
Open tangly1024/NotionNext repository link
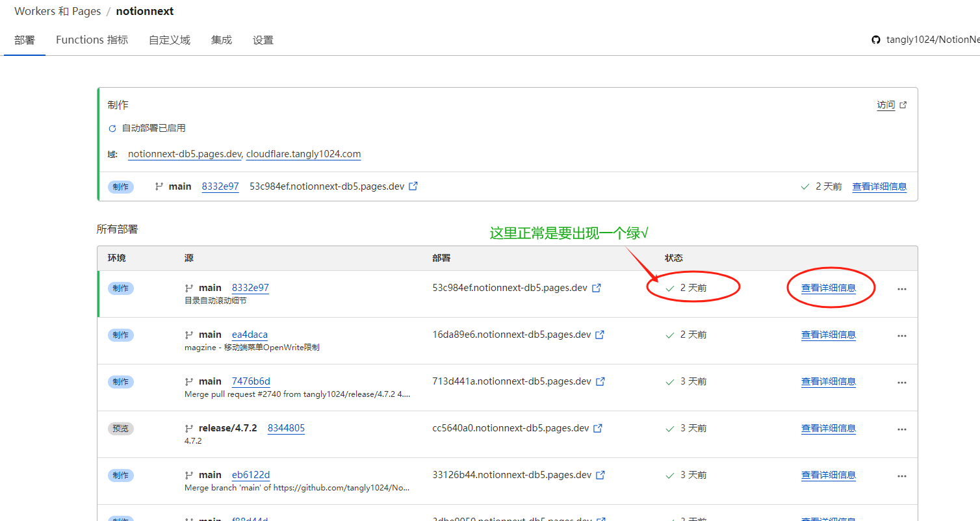click(933, 40)
